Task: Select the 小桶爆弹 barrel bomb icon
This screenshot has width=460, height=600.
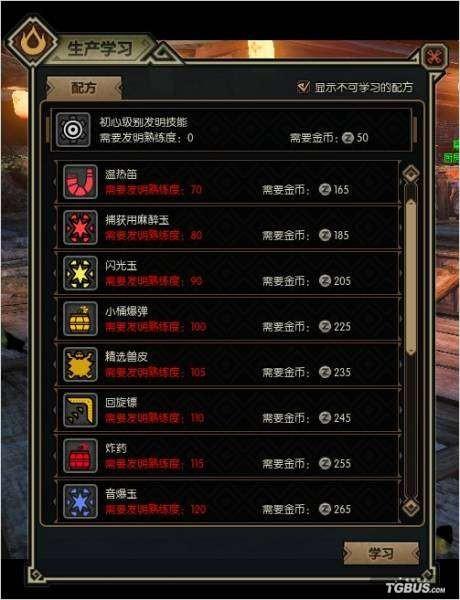Action: pos(80,318)
